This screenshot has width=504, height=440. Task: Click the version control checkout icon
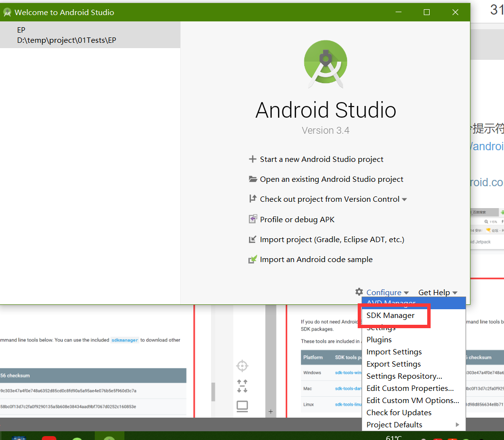pyautogui.click(x=253, y=199)
